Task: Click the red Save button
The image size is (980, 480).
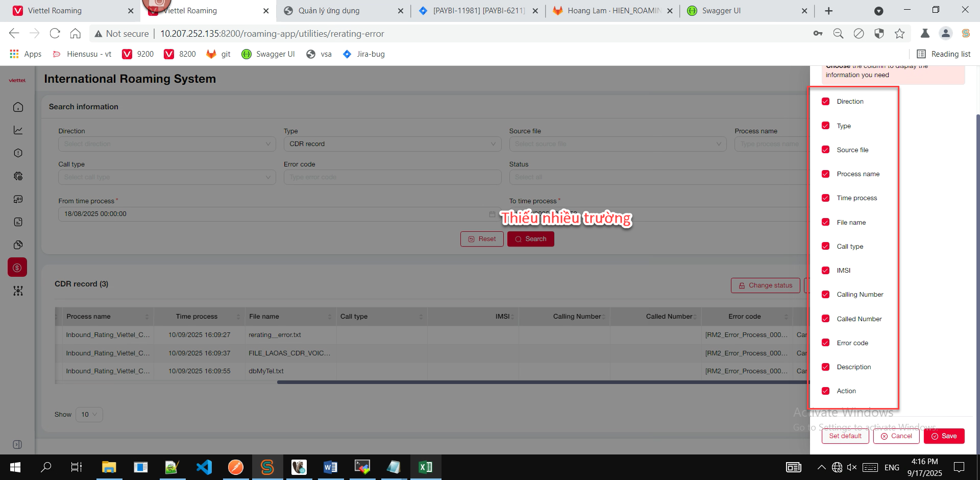Action: (944, 436)
